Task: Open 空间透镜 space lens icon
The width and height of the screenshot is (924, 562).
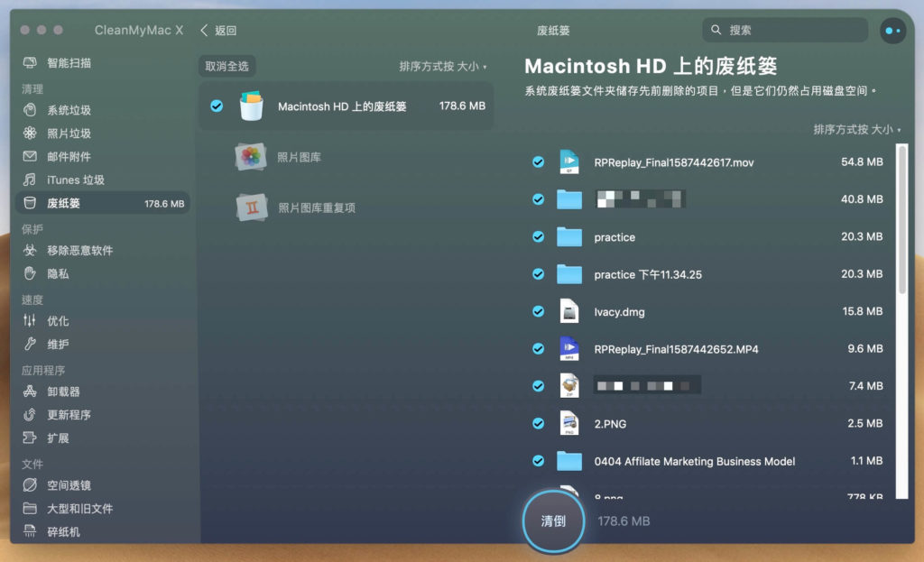Action: pos(30,484)
